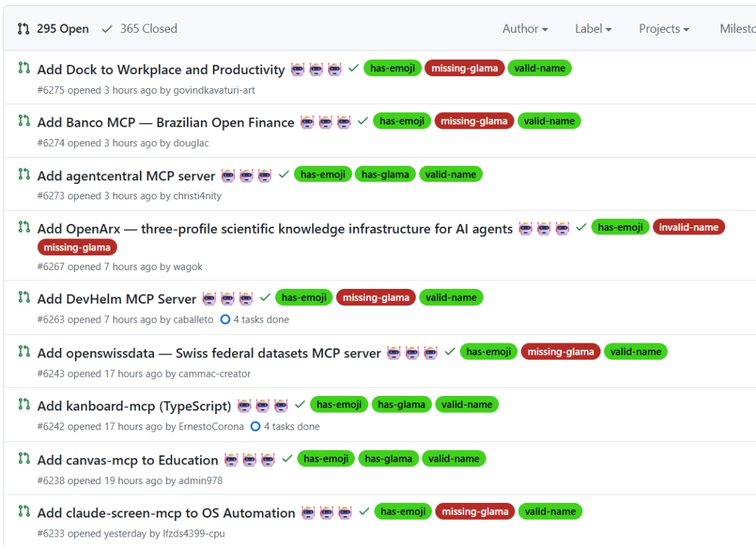Click missing-glama label on claude-screen-mcp PR
Screen dimensions: 756x547
coord(475,511)
